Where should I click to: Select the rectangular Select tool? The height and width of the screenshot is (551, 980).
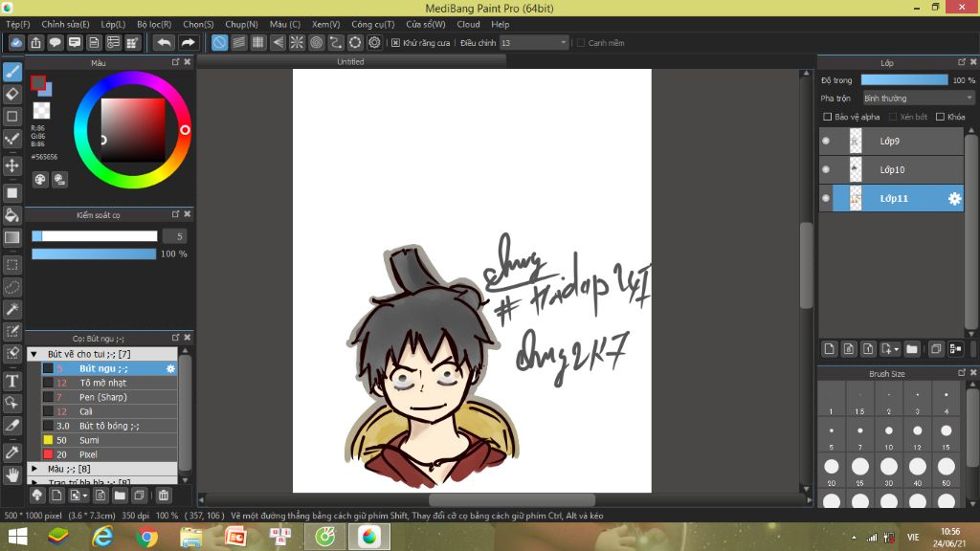pos(11,266)
